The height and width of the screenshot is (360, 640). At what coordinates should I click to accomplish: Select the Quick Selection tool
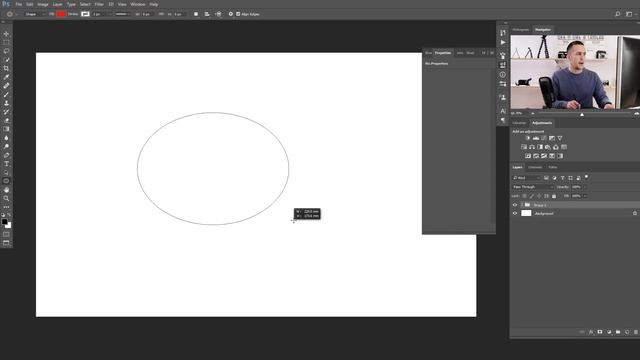6,60
